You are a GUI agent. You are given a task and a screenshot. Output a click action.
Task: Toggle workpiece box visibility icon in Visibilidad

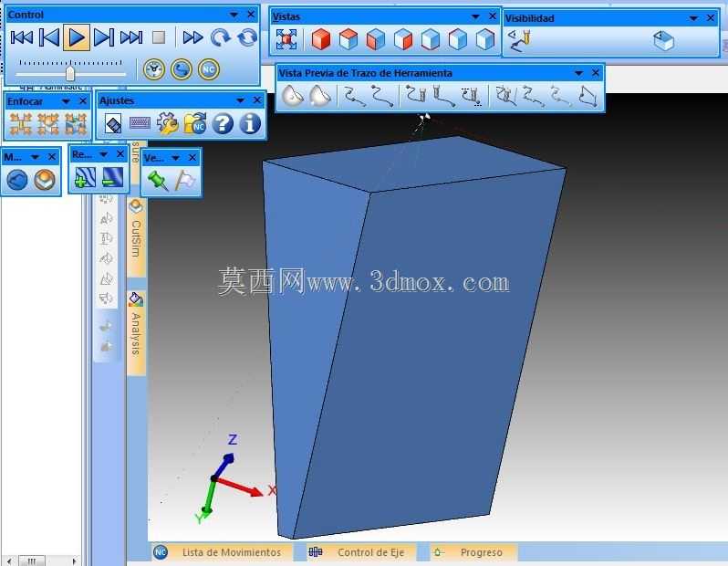(x=663, y=41)
